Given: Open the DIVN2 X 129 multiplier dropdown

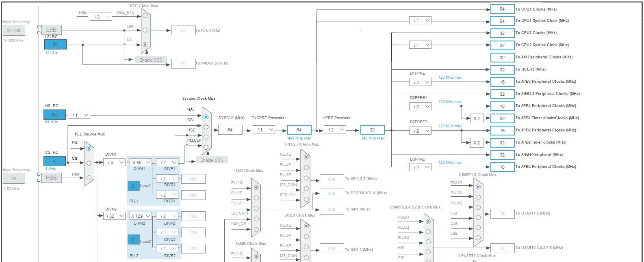Looking at the screenshot, I should tap(141, 216).
